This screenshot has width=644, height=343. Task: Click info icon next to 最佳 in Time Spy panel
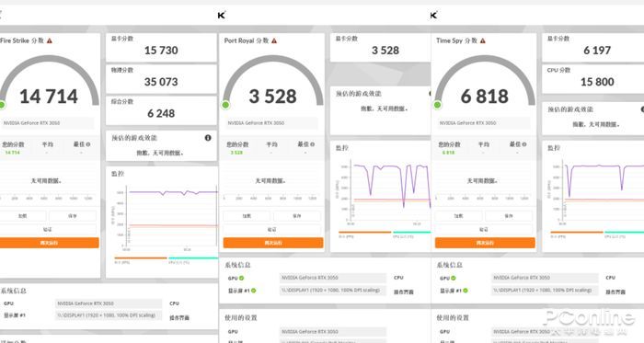(x=524, y=144)
